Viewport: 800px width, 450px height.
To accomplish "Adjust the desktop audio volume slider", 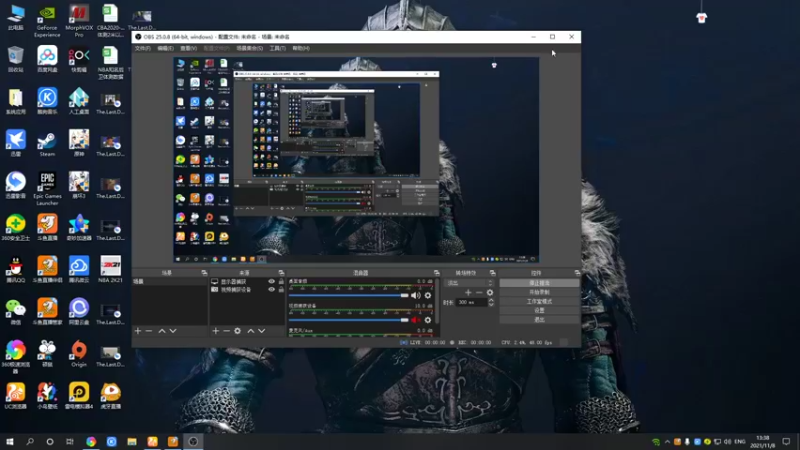I will pos(348,295).
